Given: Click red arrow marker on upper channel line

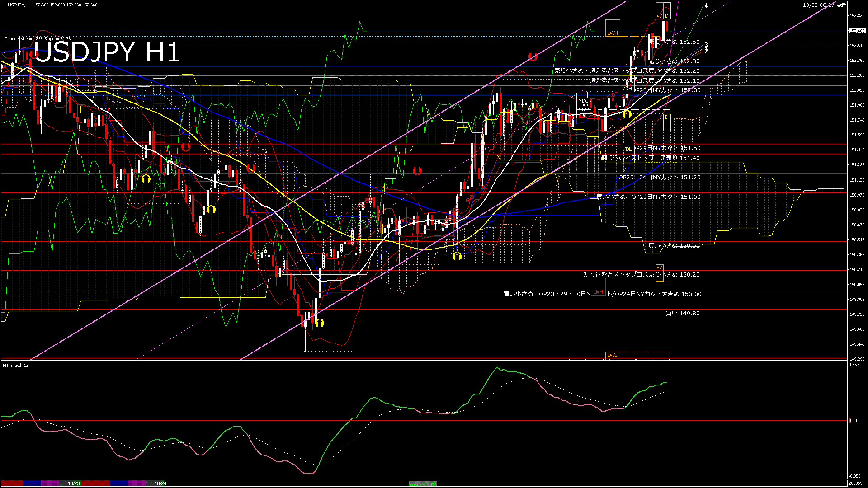Looking at the screenshot, I should tap(533, 56).
